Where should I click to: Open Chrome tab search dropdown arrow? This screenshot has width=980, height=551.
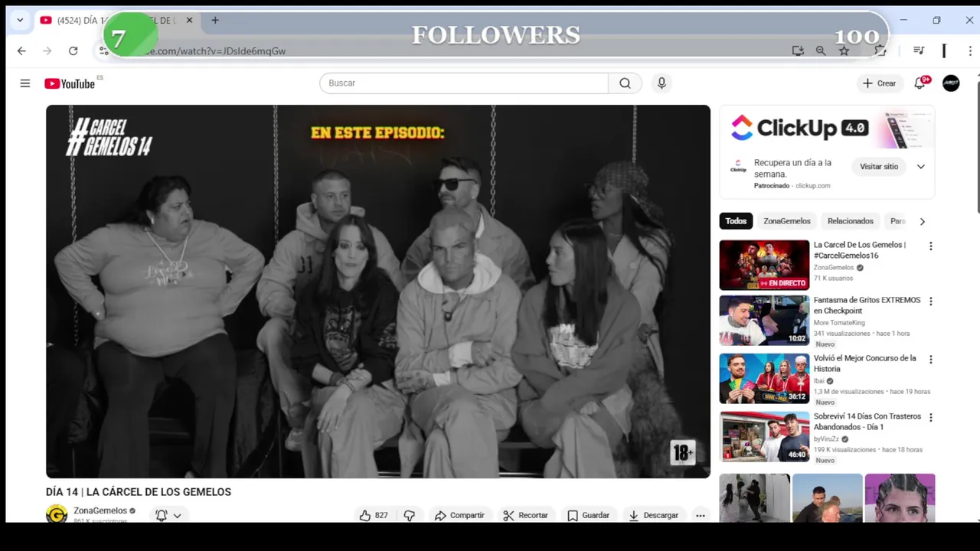[x=20, y=21]
